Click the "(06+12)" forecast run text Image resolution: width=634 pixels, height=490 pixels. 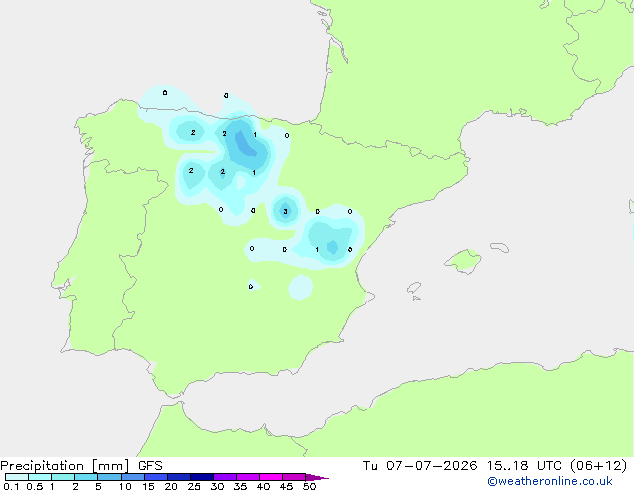pyautogui.click(x=599, y=466)
